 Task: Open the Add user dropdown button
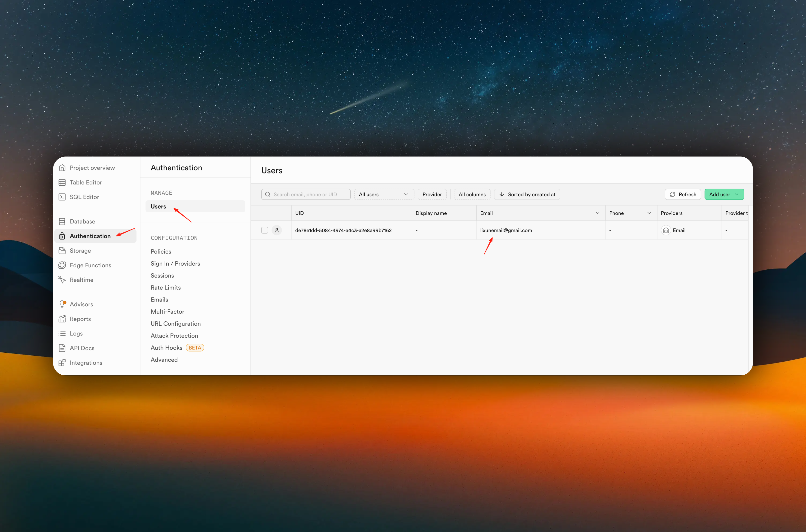point(724,194)
